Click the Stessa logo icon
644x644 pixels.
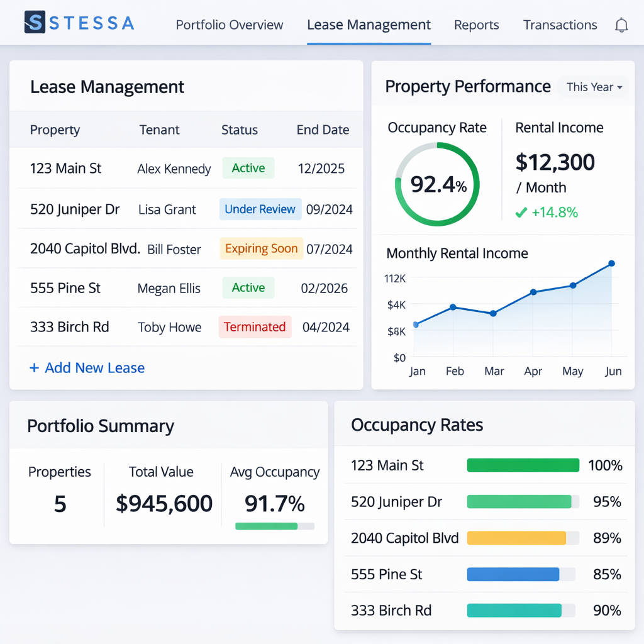(35, 23)
